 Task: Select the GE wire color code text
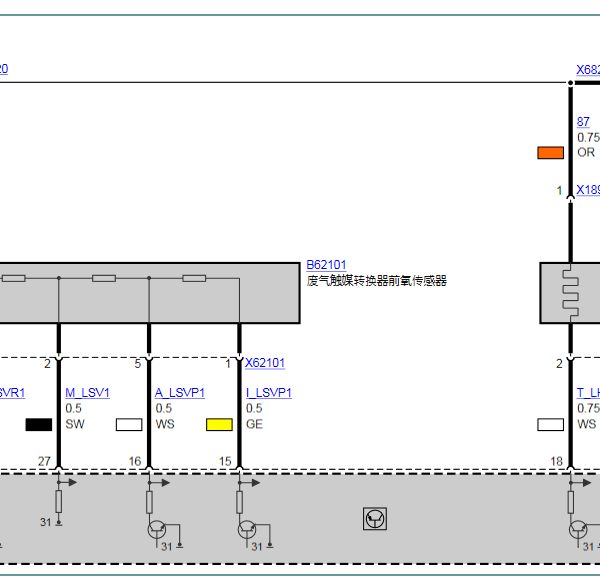[x=254, y=424]
